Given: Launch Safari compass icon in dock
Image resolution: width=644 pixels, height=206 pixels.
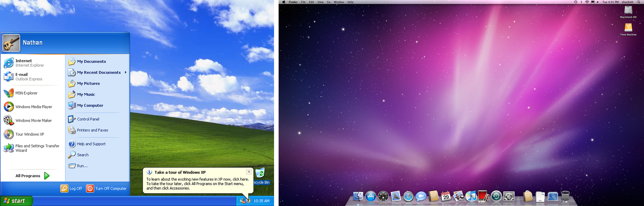Looking at the screenshot, I should 408,196.
